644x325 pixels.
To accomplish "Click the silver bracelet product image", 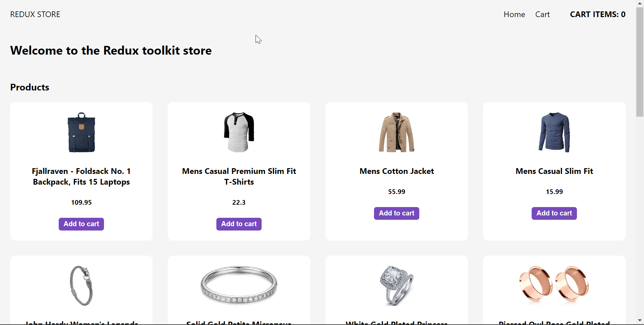I will [x=81, y=285].
